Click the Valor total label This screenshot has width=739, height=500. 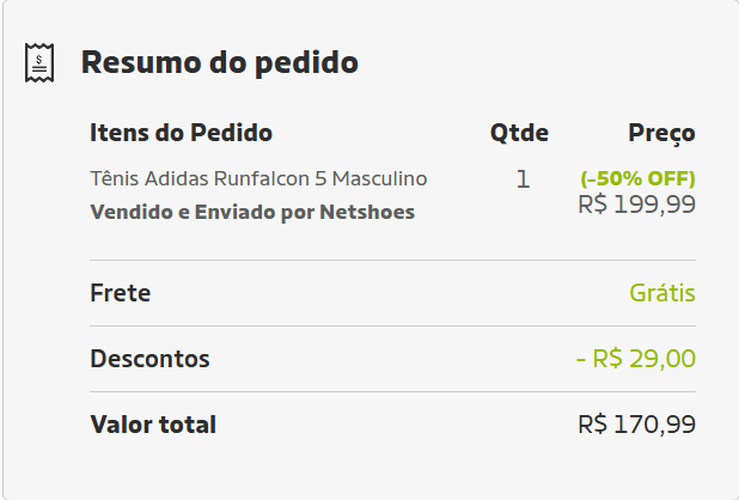pos(153,425)
